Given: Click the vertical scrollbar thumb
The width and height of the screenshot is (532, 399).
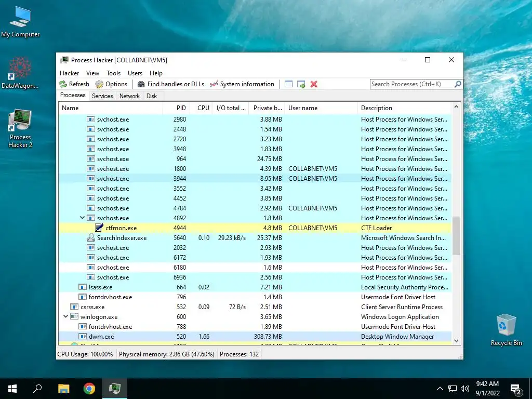Looking at the screenshot, I should (x=456, y=235).
